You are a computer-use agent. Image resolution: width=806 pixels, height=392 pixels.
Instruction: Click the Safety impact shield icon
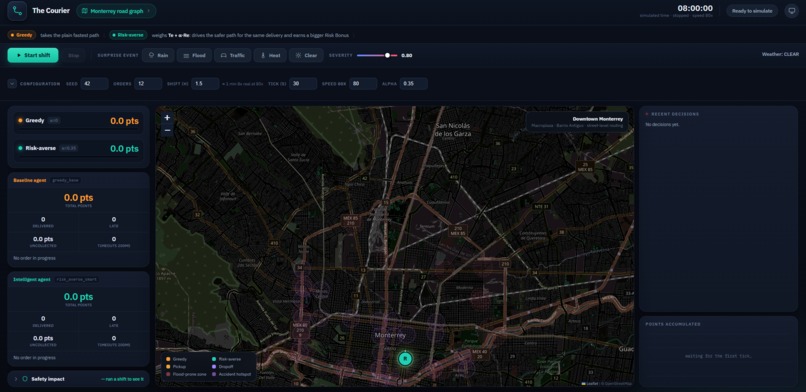point(25,379)
